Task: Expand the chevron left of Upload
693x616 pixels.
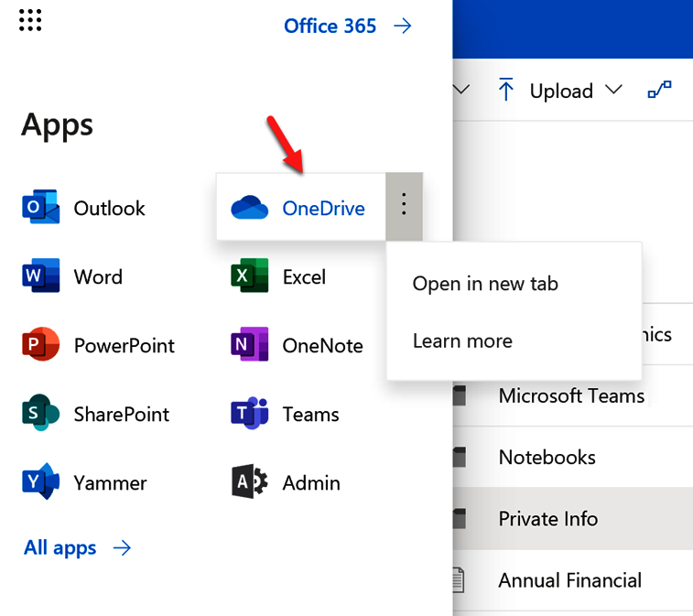Action: [461, 90]
